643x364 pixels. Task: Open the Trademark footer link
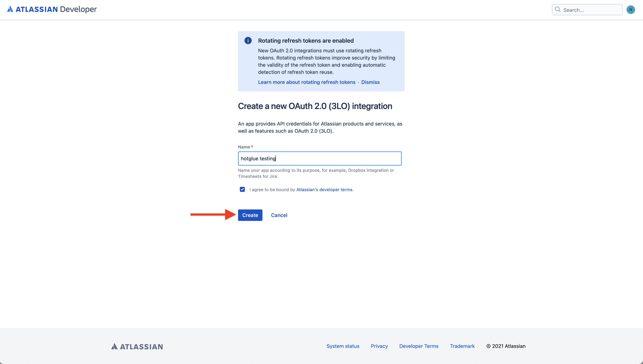[x=462, y=346]
